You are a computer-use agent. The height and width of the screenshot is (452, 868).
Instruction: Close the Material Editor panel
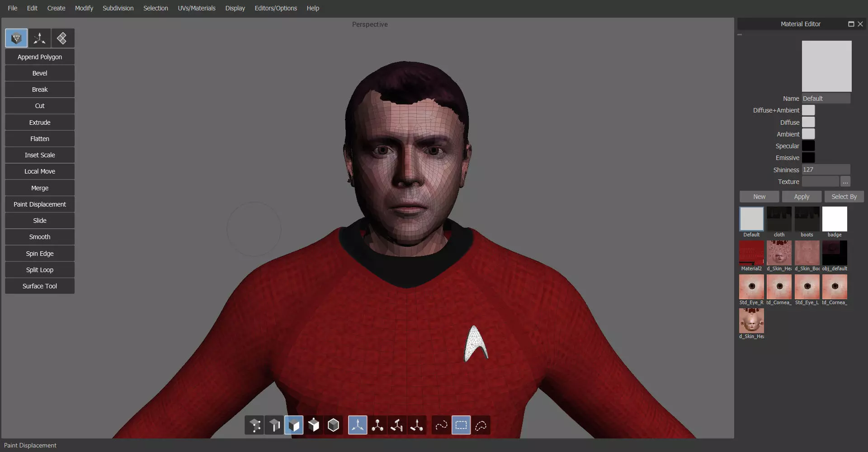[860, 24]
